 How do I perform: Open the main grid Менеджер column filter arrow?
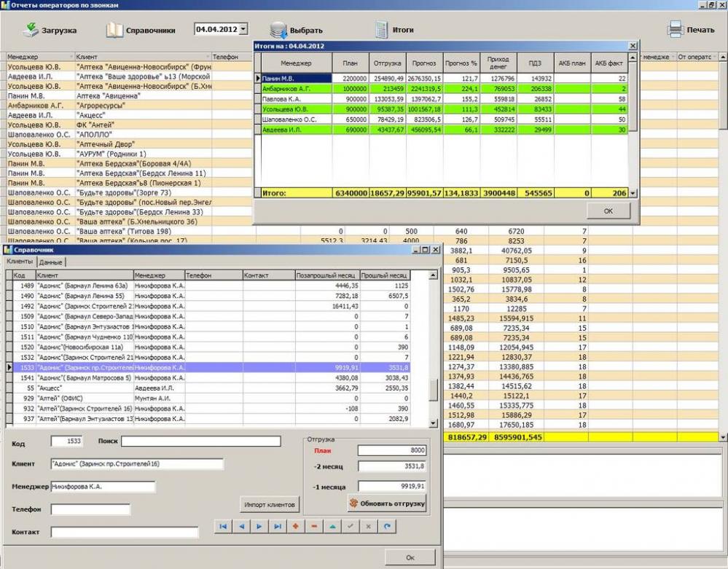tap(71, 57)
